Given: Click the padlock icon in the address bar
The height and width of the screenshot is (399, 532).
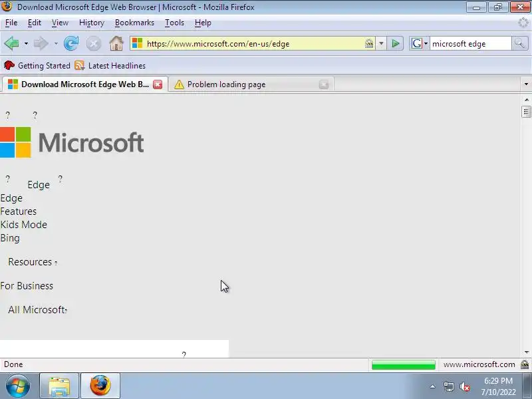Looking at the screenshot, I should [x=369, y=43].
